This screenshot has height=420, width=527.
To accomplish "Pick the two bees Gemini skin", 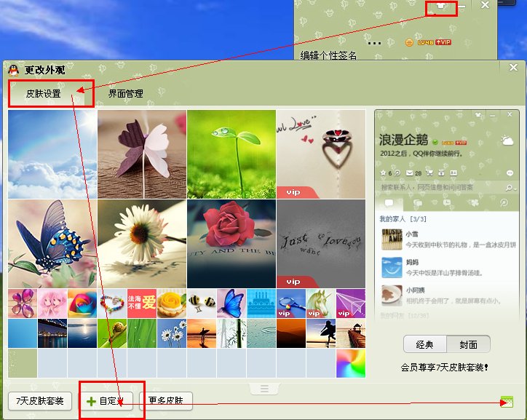I will pyautogui.click(x=202, y=304).
